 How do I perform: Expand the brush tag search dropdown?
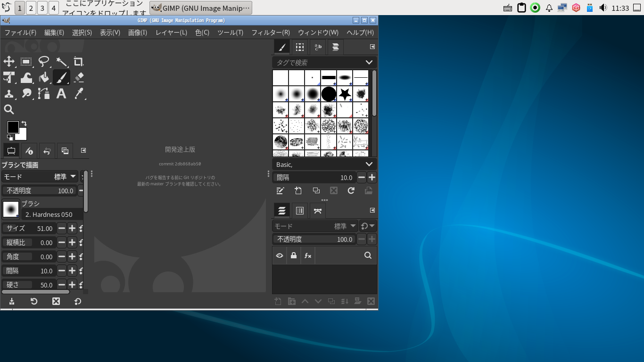tap(369, 62)
